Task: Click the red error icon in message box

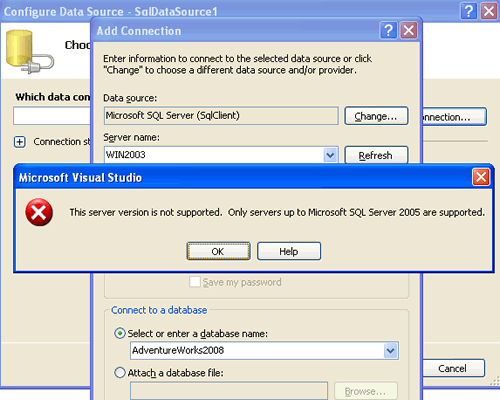Action: (x=39, y=212)
